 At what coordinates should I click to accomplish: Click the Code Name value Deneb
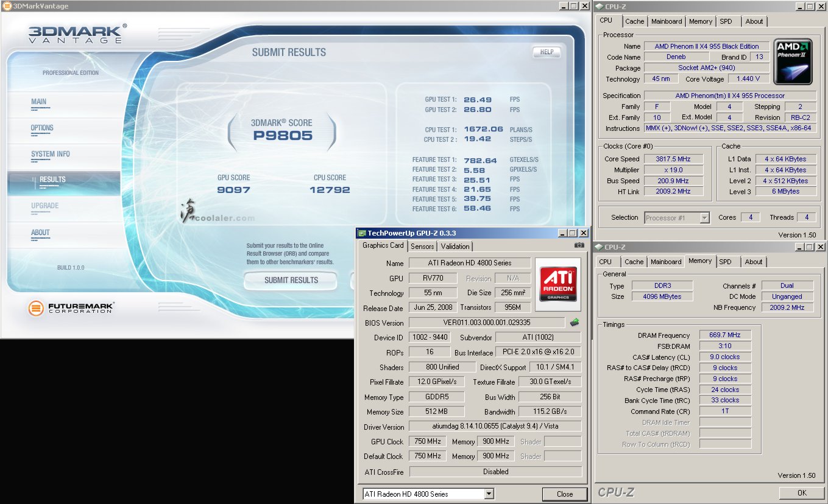pyautogui.click(x=676, y=57)
